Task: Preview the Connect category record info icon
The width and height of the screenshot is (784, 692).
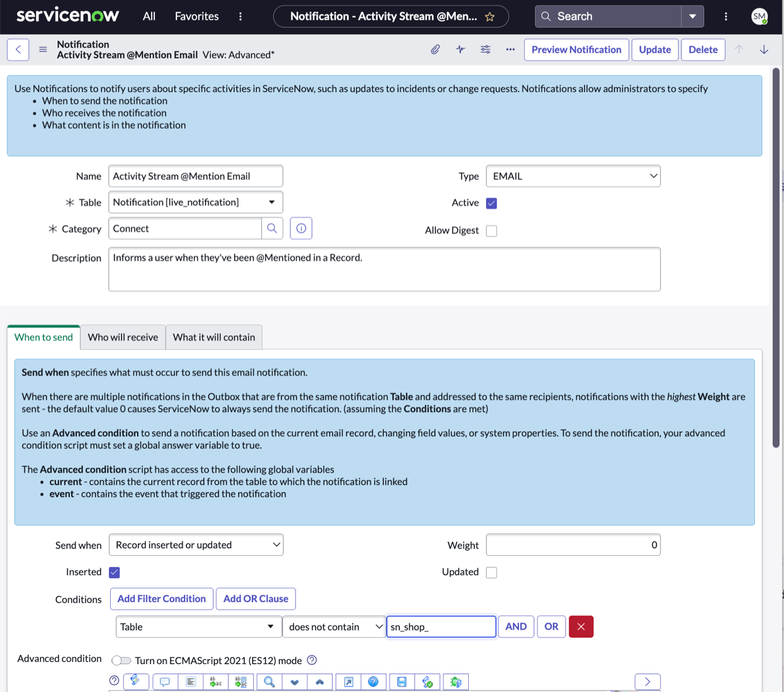Action: coord(301,228)
